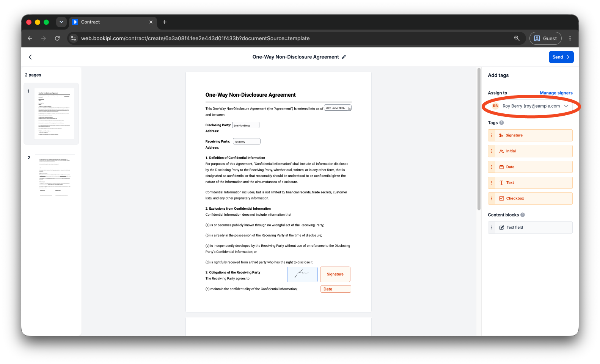Send the contract
Screen dimensions: 600x364
[x=561, y=57]
